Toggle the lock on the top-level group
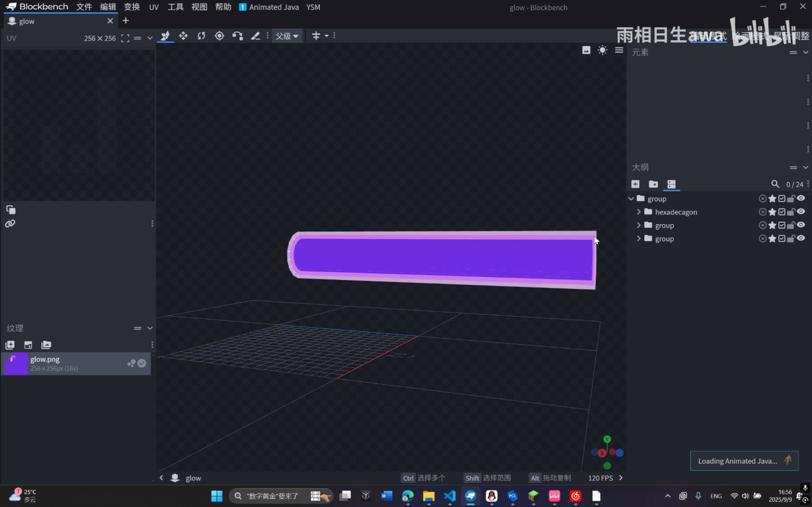This screenshot has width=812, height=507. click(x=791, y=198)
